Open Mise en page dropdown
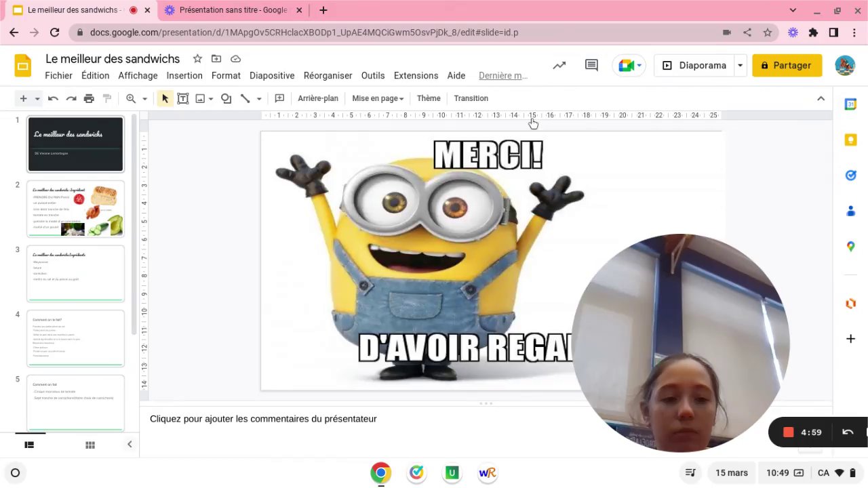 tap(378, 98)
